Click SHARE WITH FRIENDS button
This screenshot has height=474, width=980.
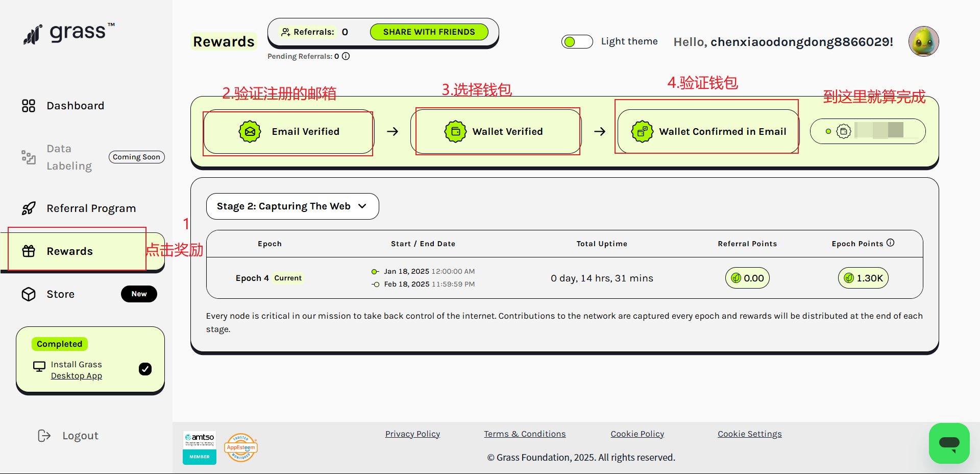[429, 32]
